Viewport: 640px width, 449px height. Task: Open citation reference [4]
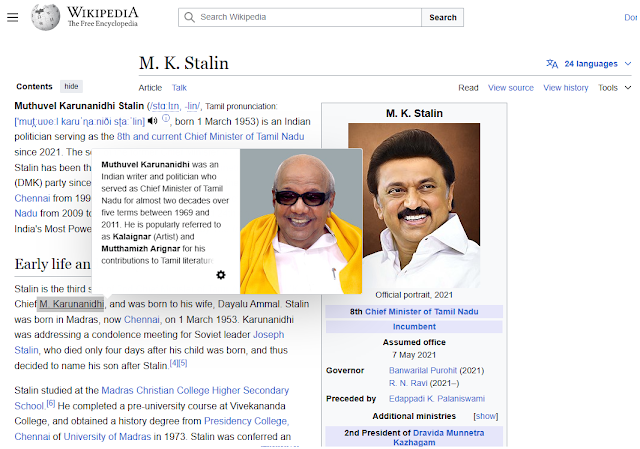click(x=174, y=363)
